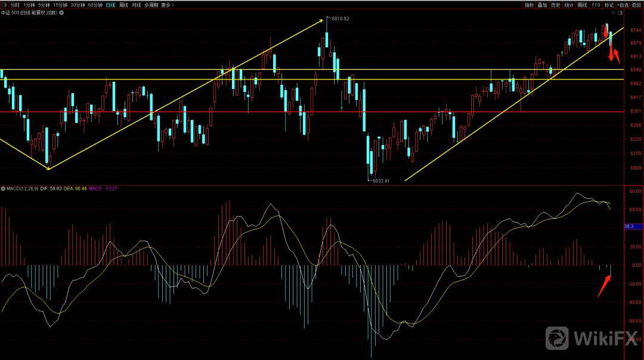Open the 画线 drawing tools
The image size is (644, 360).
[582, 5]
